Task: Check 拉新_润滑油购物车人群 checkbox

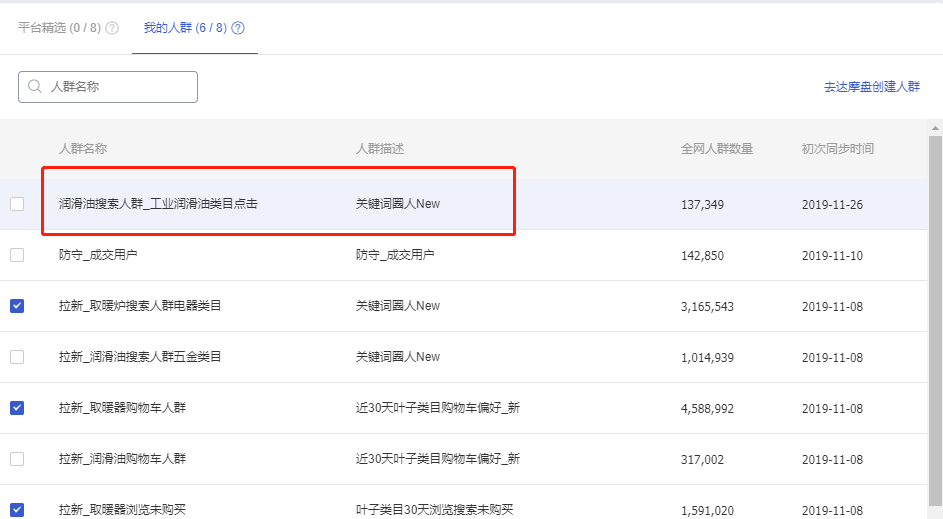Action: pos(17,459)
